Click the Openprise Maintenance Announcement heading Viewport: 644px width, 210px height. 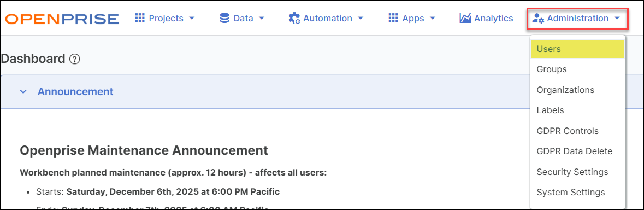(x=144, y=150)
